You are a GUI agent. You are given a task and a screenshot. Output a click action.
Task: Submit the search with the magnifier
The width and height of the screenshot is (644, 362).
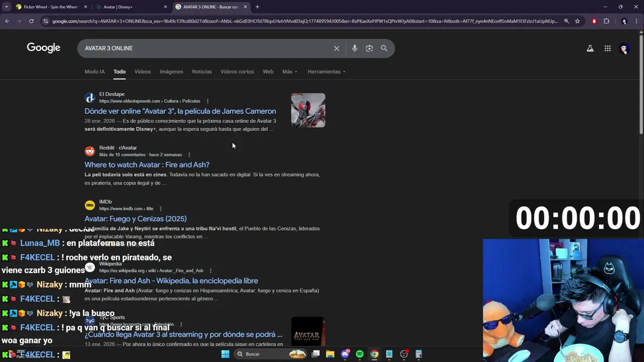coord(384,48)
